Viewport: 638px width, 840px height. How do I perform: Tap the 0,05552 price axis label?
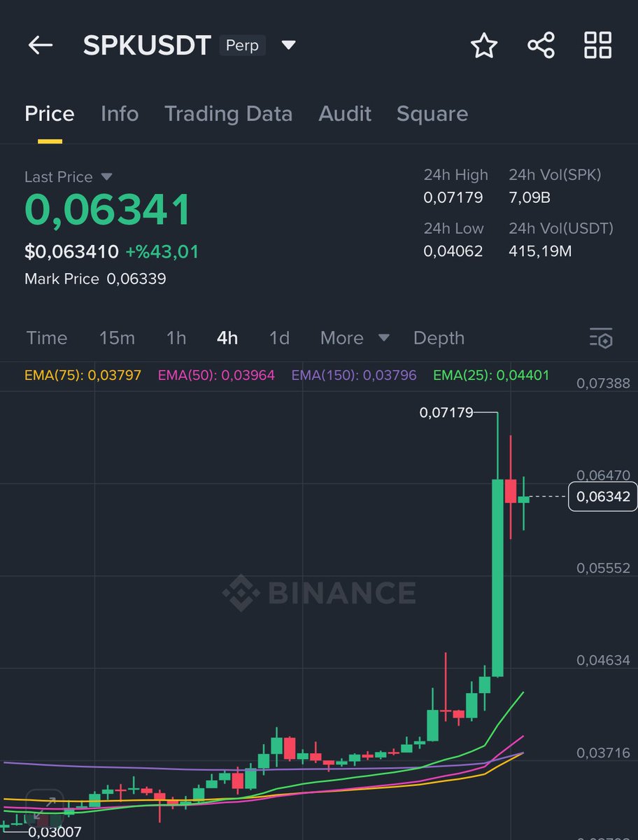pos(603,568)
